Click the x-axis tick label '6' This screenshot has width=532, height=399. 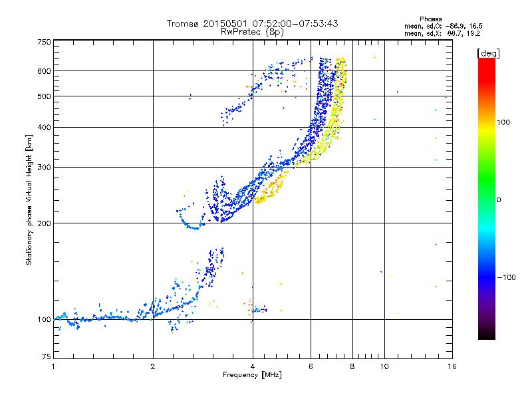tap(311, 366)
